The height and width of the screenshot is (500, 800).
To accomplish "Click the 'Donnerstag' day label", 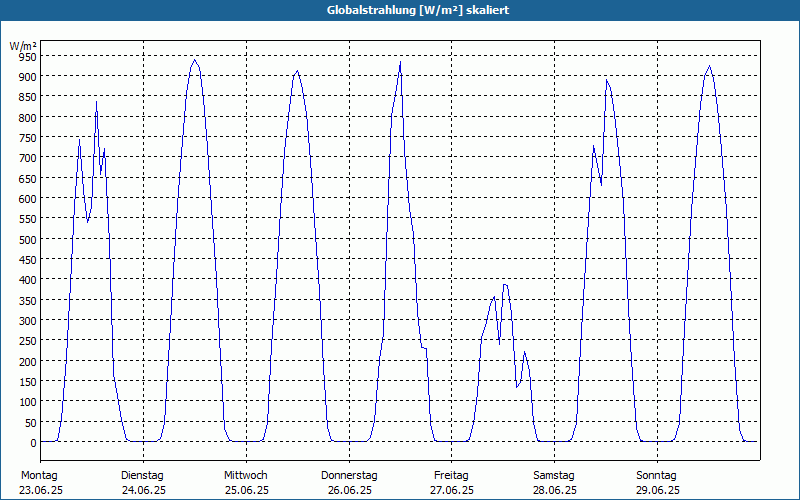I will pos(349,476).
